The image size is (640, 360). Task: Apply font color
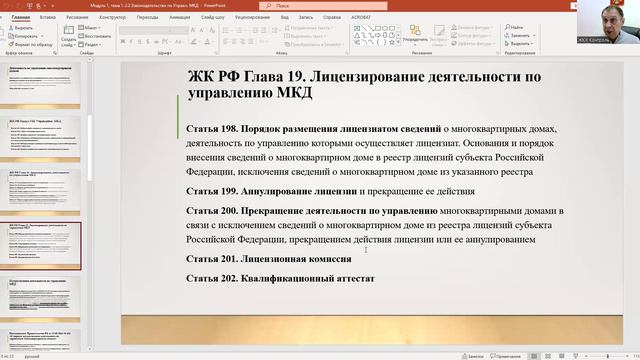click(207, 41)
